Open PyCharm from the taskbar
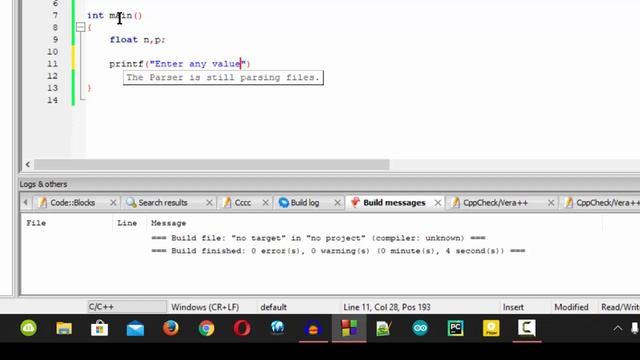This screenshot has height=360, width=640. pos(456,328)
